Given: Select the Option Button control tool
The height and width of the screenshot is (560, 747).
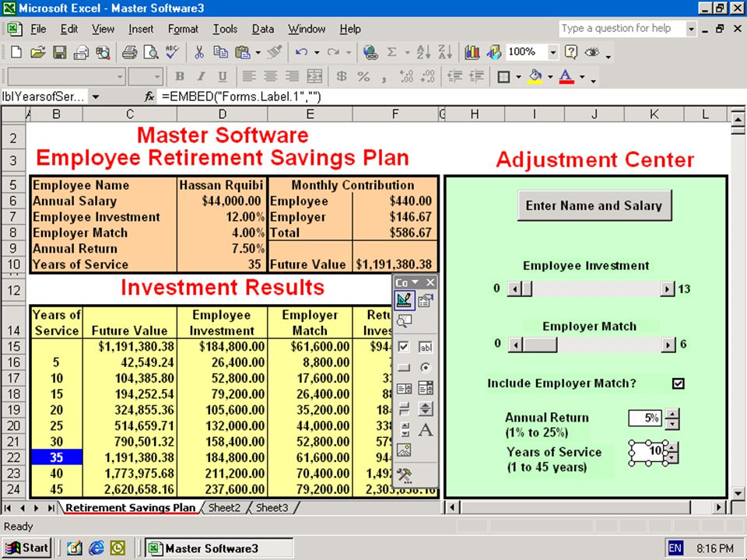Looking at the screenshot, I should pos(426,368).
